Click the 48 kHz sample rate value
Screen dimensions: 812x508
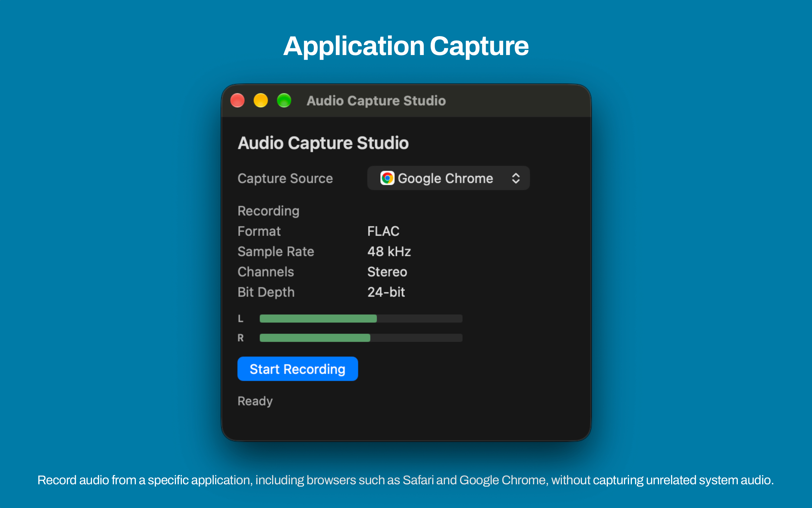pyautogui.click(x=389, y=251)
